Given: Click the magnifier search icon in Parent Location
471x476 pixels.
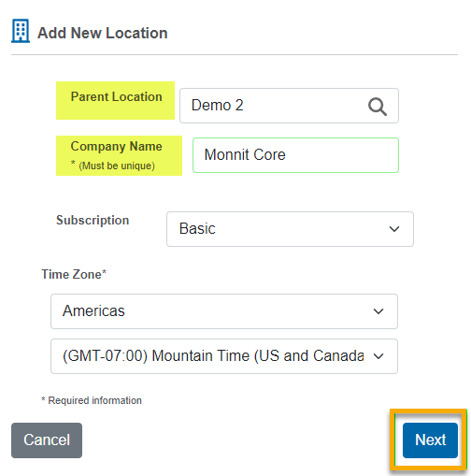Looking at the screenshot, I should point(378,107).
